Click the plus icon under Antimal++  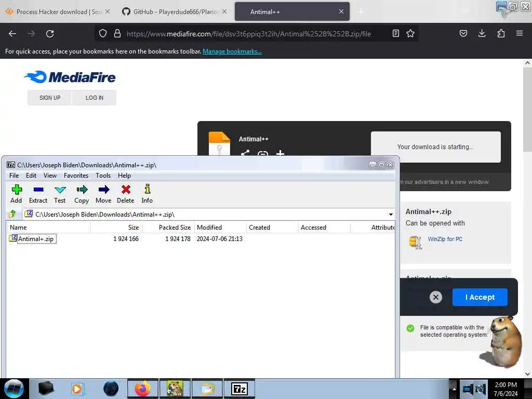point(280,153)
